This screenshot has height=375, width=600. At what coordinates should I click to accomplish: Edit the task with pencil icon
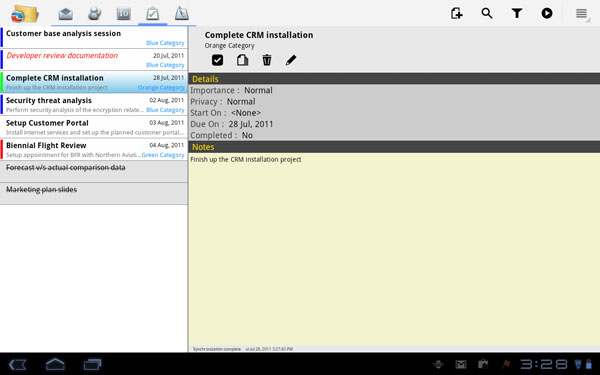(x=291, y=60)
